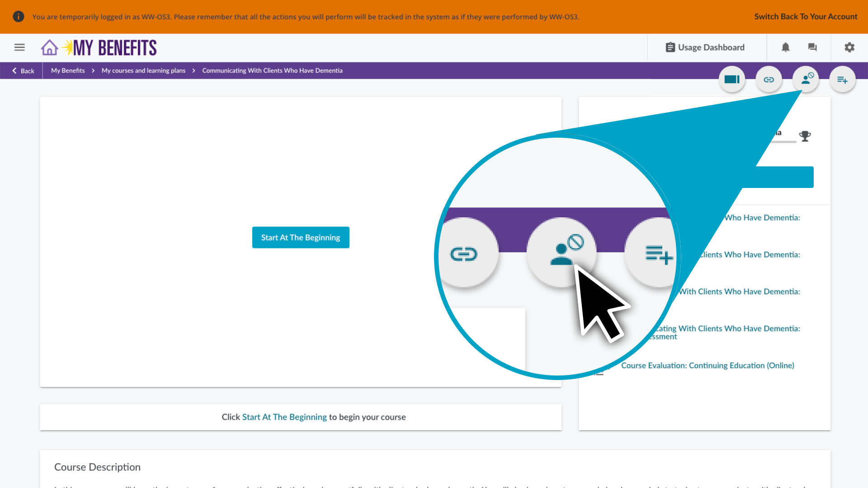Open the settings gear icon
This screenshot has height=488, width=868.
(x=849, y=47)
